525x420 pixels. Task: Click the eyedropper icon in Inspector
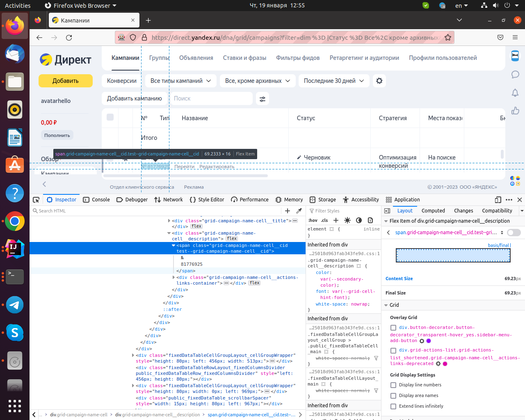pos(299,211)
